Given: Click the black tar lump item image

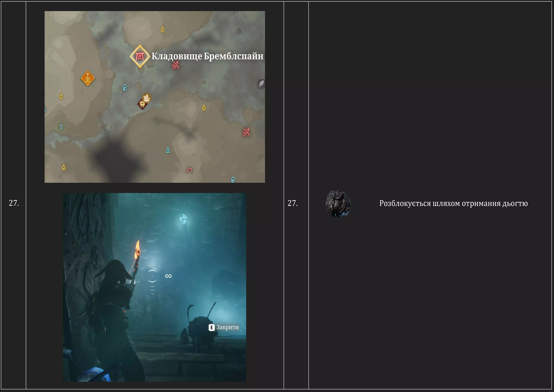Looking at the screenshot, I should (x=338, y=204).
